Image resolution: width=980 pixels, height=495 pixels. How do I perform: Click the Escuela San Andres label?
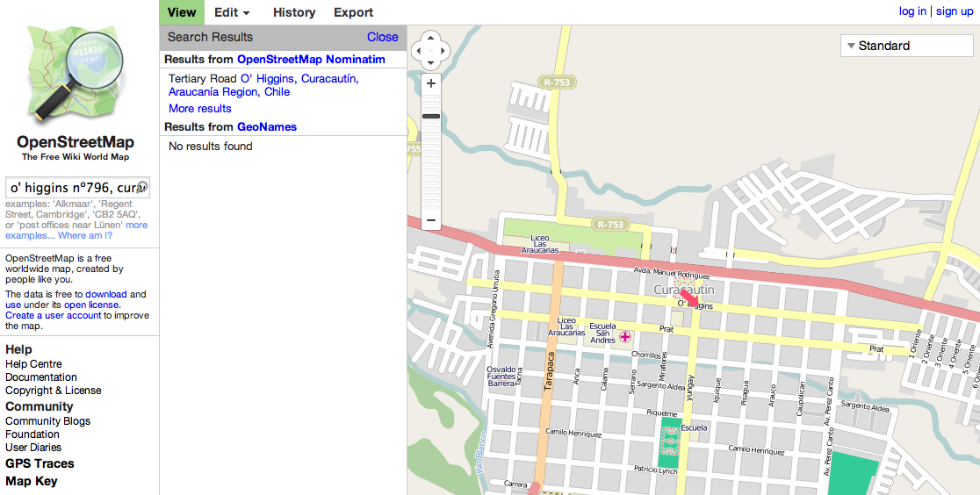[x=602, y=334]
